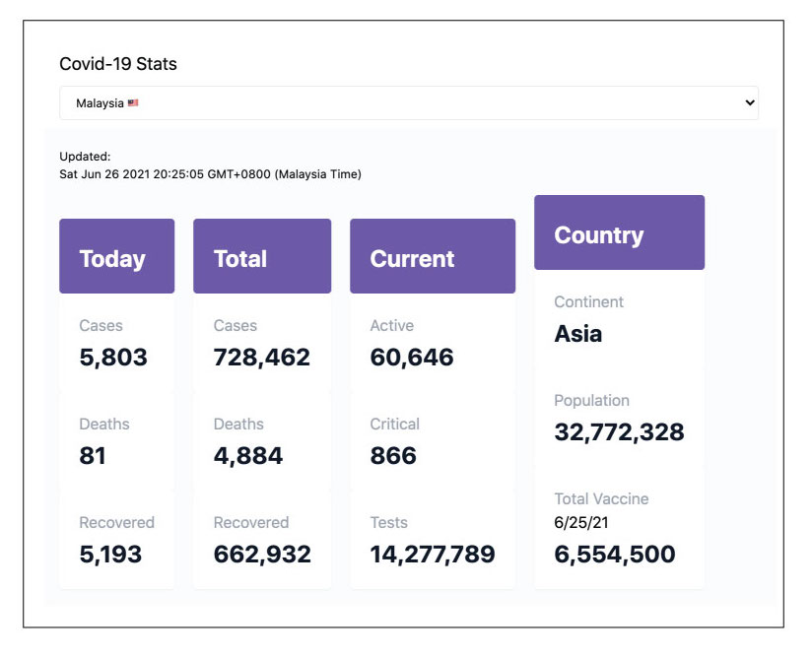Select the Tests label
The image size is (812, 656).
pyautogui.click(x=388, y=522)
